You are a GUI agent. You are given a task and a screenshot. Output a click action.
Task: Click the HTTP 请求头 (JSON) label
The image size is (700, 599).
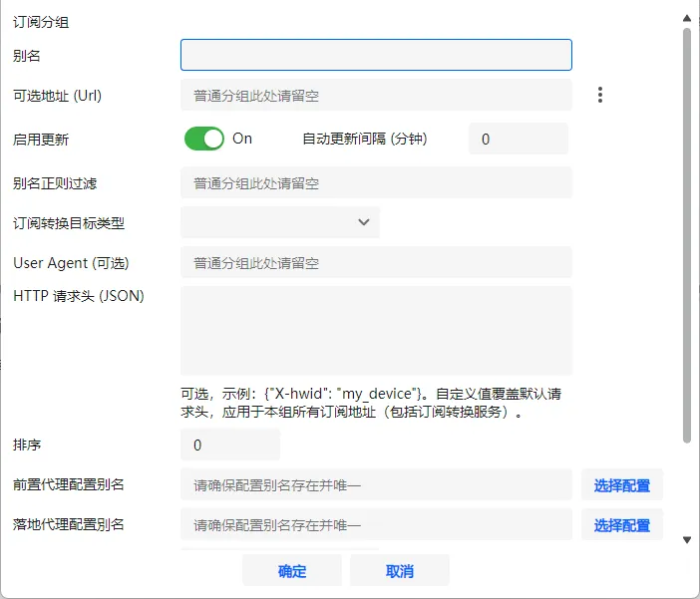click(x=79, y=296)
